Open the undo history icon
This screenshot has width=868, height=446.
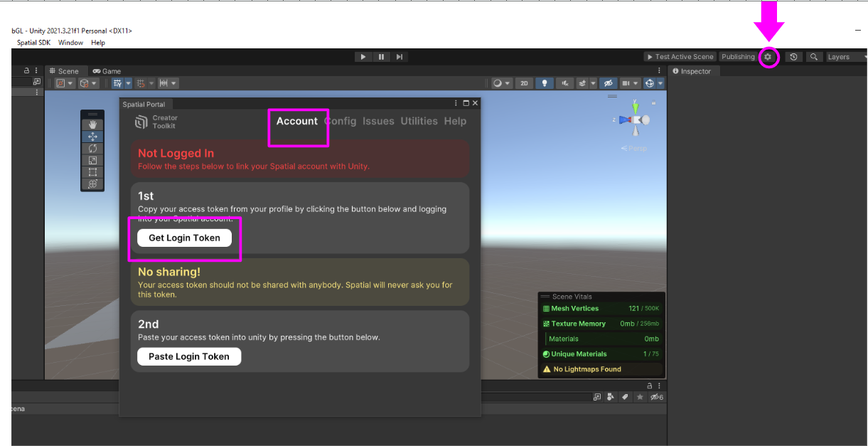pos(794,57)
